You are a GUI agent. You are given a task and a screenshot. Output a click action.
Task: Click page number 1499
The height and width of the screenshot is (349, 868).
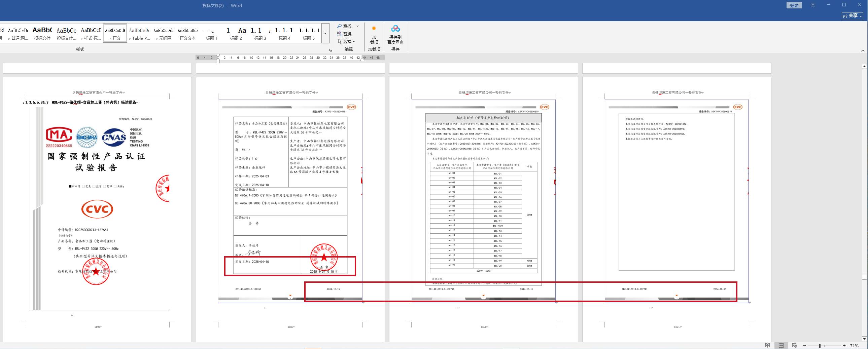pyautogui.click(x=291, y=327)
